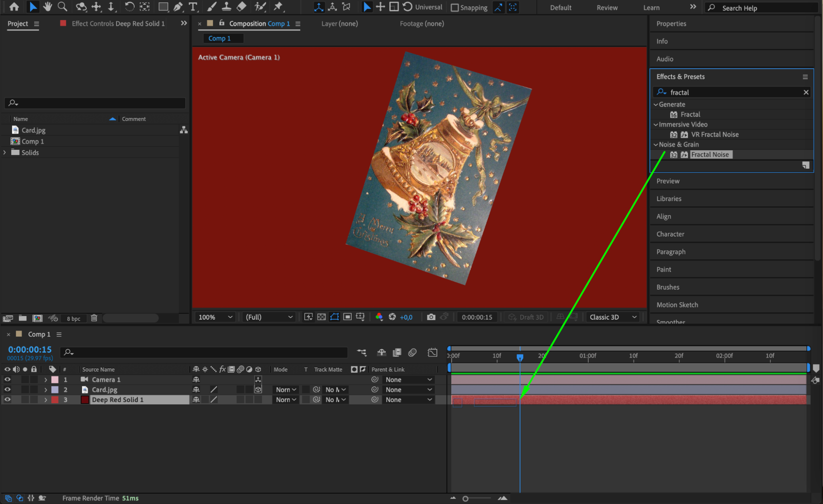Image resolution: width=823 pixels, height=504 pixels.
Task: Select the Rectangle shape tool
Action: pos(163,7)
